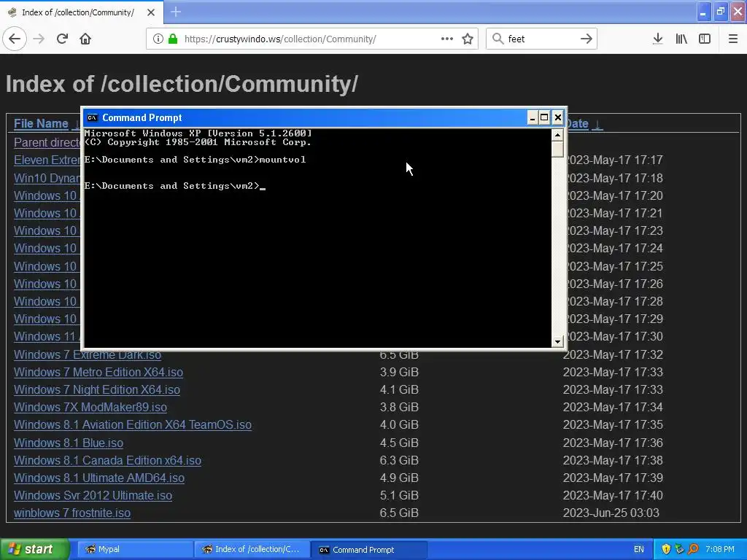This screenshot has width=747, height=560.
Task: Go back to the previous page
Action: 15,39
